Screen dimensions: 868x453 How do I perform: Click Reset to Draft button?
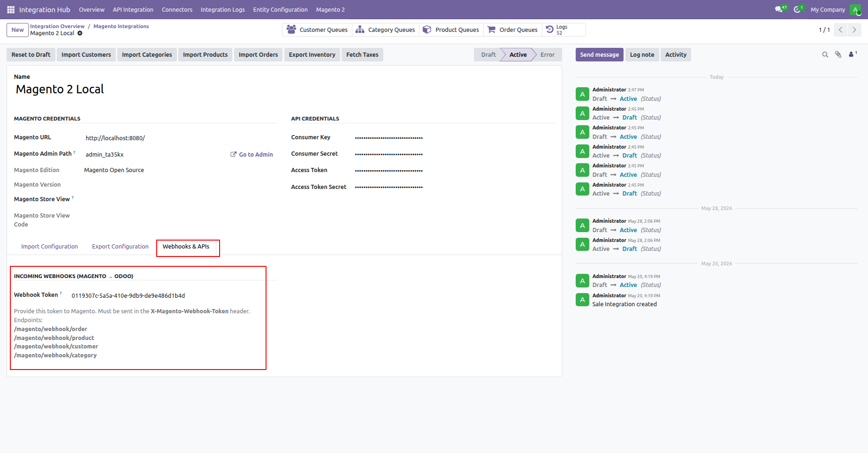[x=31, y=55]
